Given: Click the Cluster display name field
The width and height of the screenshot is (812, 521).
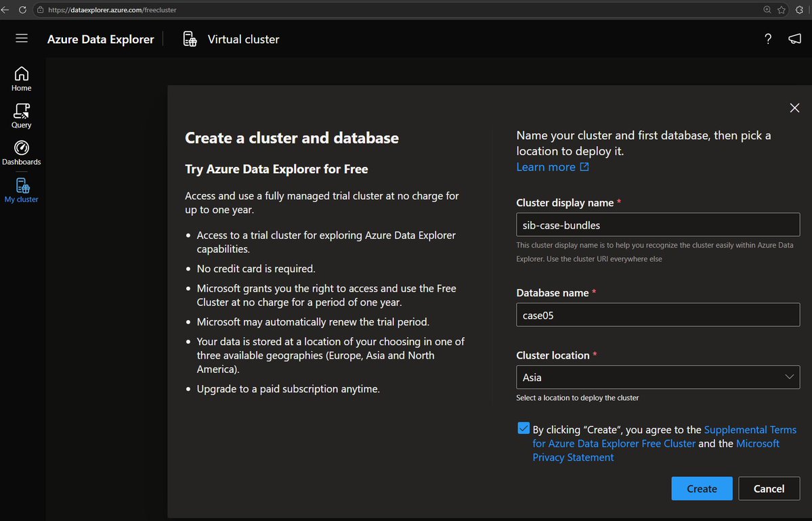Looking at the screenshot, I should [x=658, y=225].
